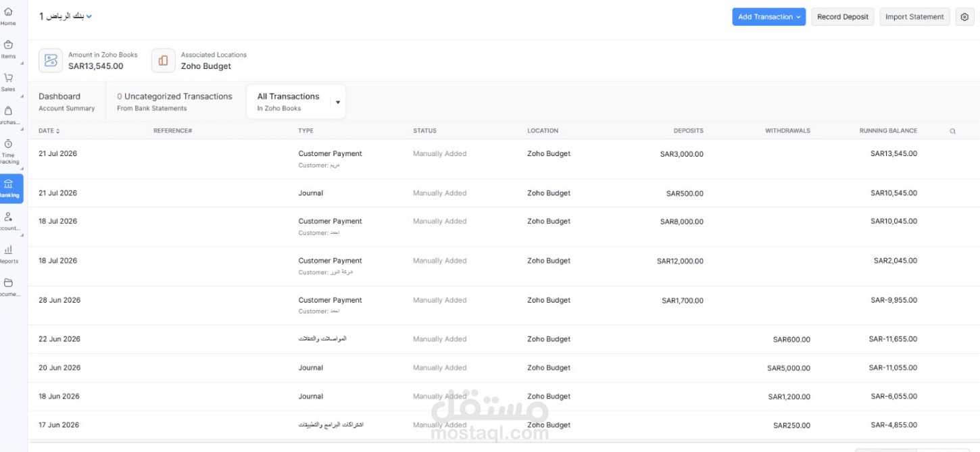The height and width of the screenshot is (452, 980).
Task: Click the 17 Jun 2026 date cell
Action: click(x=59, y=425)
